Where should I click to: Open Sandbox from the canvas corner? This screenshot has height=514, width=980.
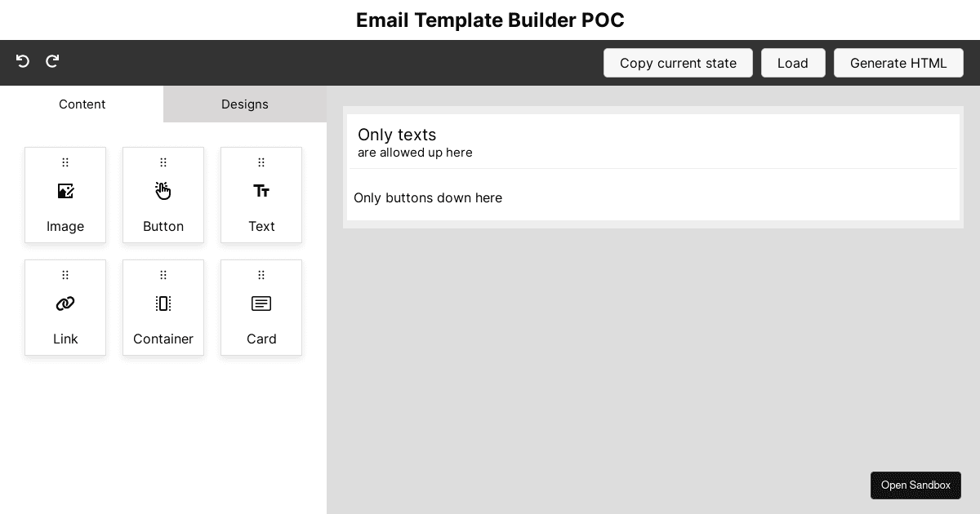[915, 485]
